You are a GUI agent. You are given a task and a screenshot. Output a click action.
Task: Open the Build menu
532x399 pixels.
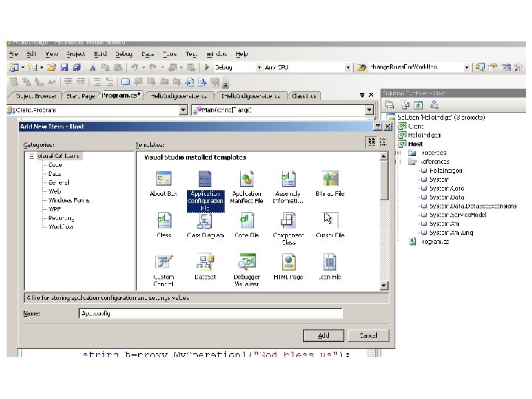100,54
